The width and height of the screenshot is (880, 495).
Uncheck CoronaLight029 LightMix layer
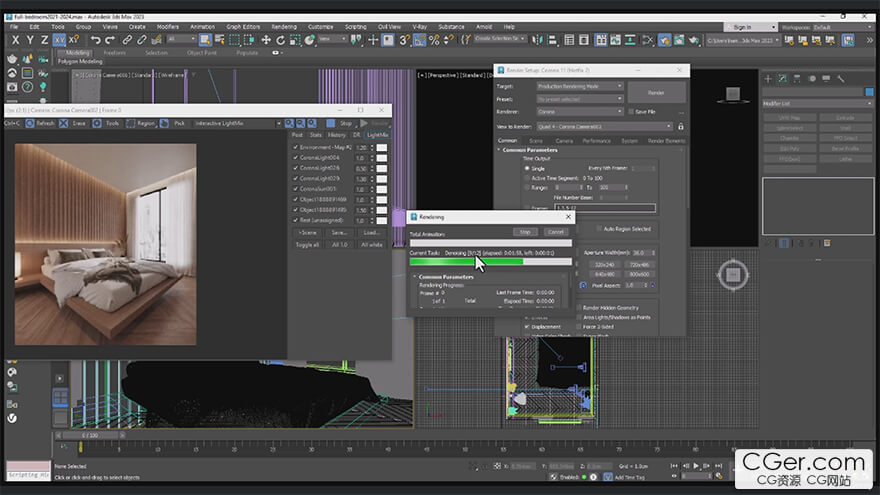pyautogui.click(x=295, y=178)
